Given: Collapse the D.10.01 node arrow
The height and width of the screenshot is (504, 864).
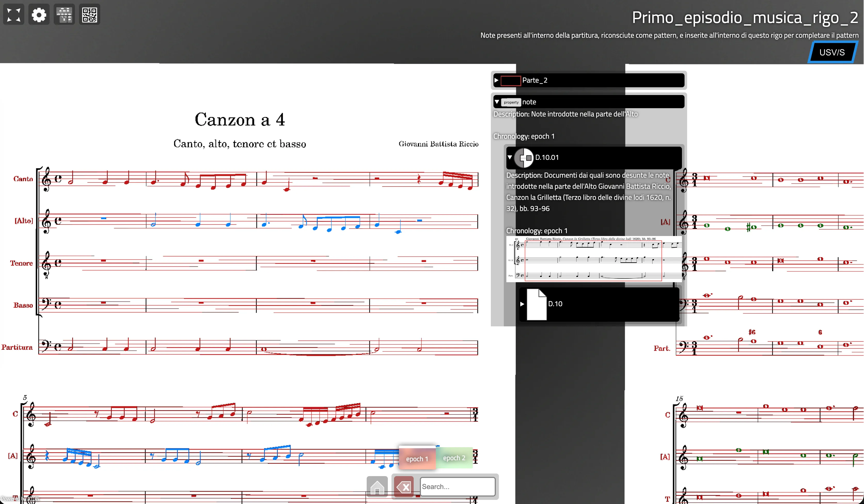Looking at the screenshot, I should [510, 157].
